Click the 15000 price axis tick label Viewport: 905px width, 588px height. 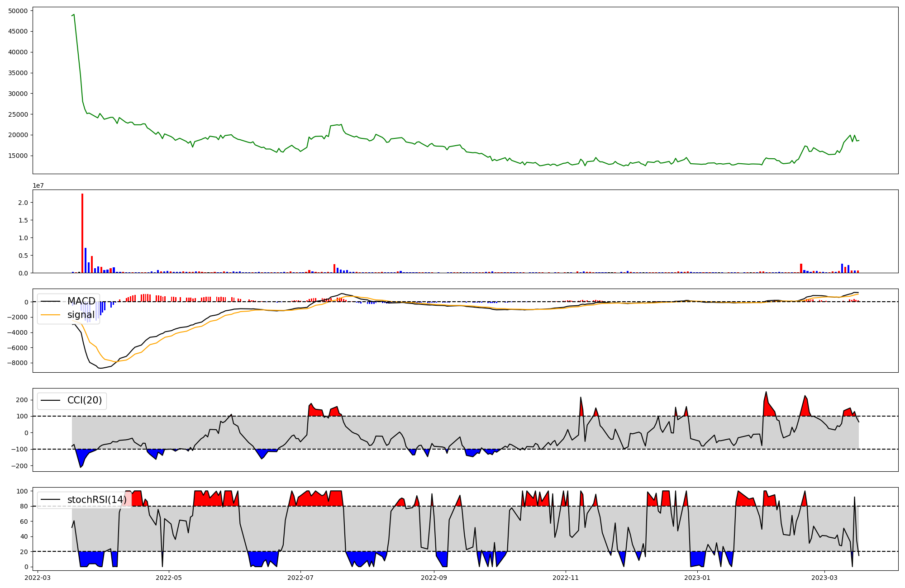coord(18,156)
